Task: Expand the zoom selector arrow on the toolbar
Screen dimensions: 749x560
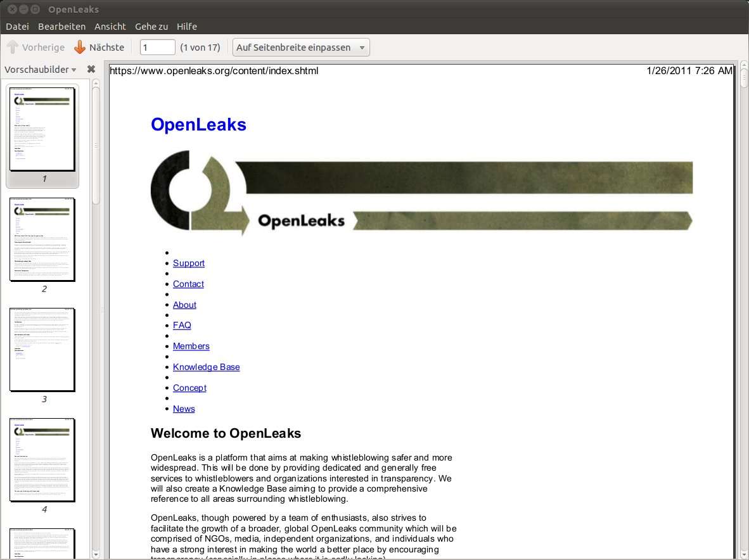Action: coord(361,46)
